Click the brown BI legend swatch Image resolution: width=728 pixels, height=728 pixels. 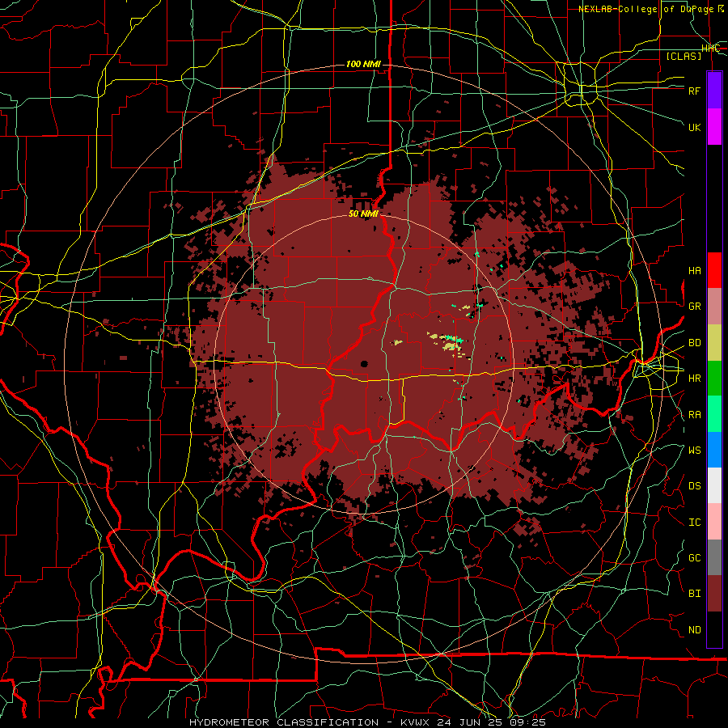(x=714, y=594)
